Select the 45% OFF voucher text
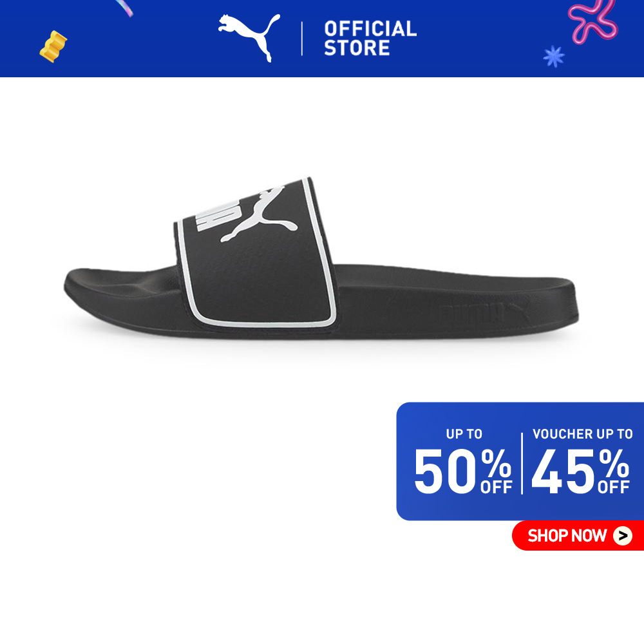Viewport: 644px width, 644px height. coord(580,471)
